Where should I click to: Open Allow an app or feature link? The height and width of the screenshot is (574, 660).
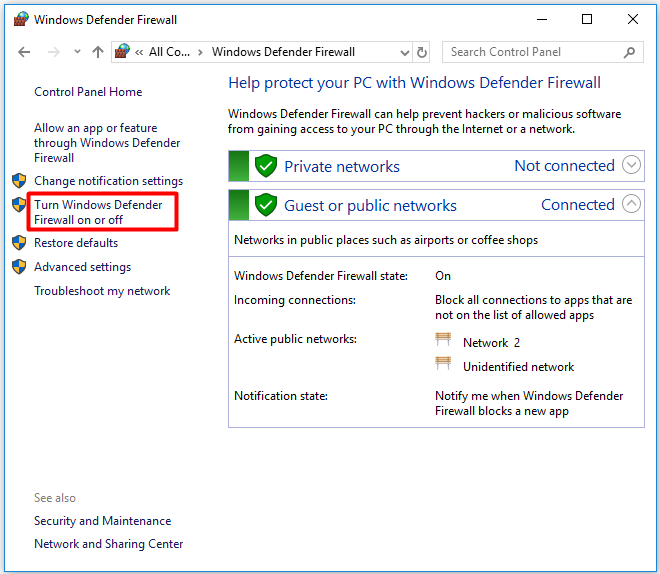(x=107, y=143)
